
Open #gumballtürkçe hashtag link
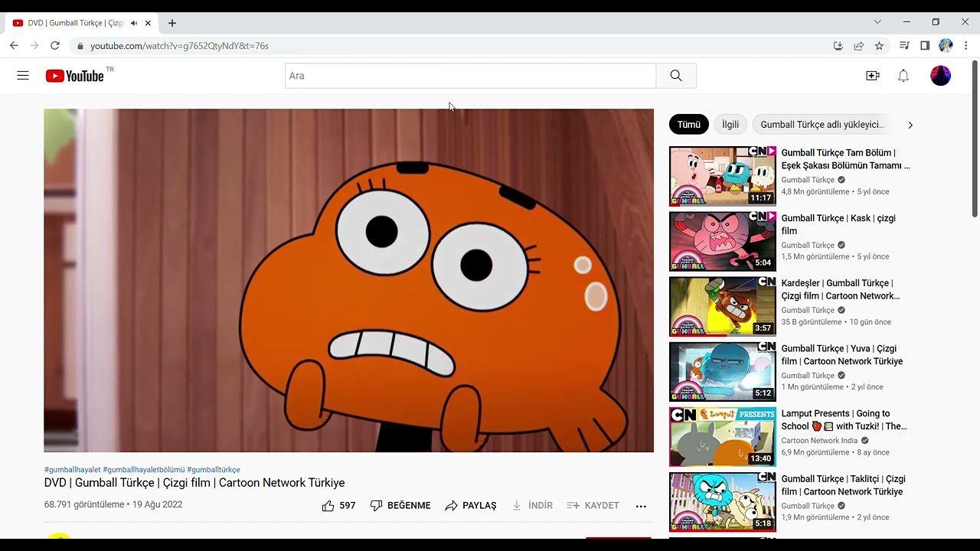pyautogui.click(x=214, y=470)
